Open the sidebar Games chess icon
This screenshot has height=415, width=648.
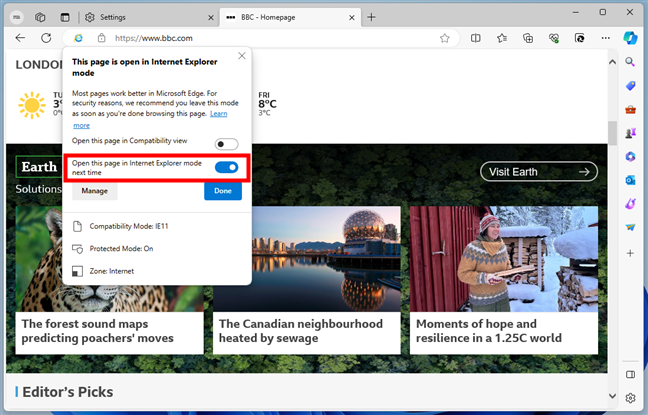pyautogui.click(x=630, y=133)
